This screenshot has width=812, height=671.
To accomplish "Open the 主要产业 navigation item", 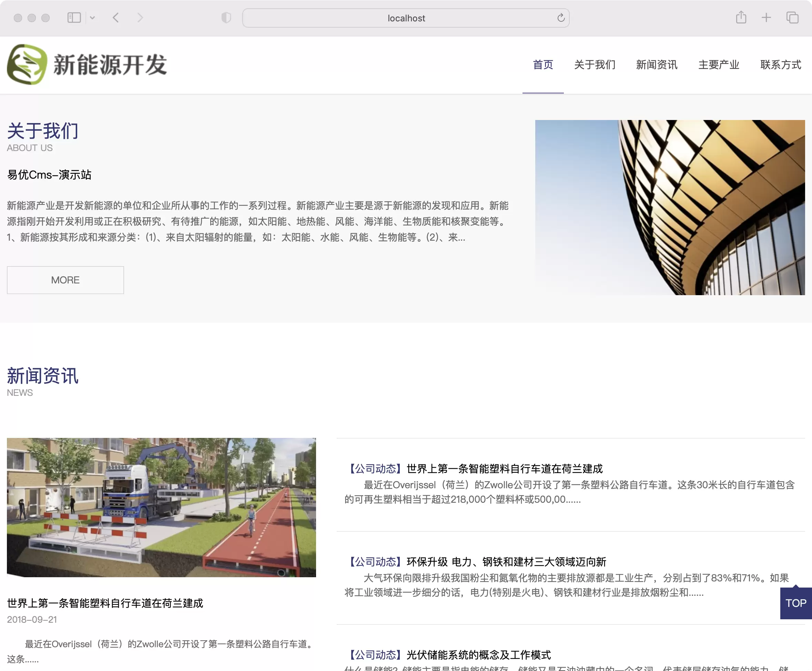I will pos(719,64).
